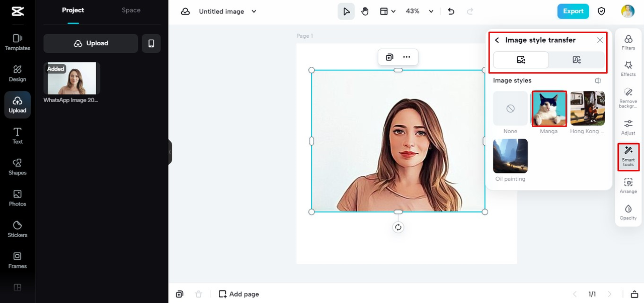Open the user profile avatar
644x303 pixels.
tap(628, 11)
